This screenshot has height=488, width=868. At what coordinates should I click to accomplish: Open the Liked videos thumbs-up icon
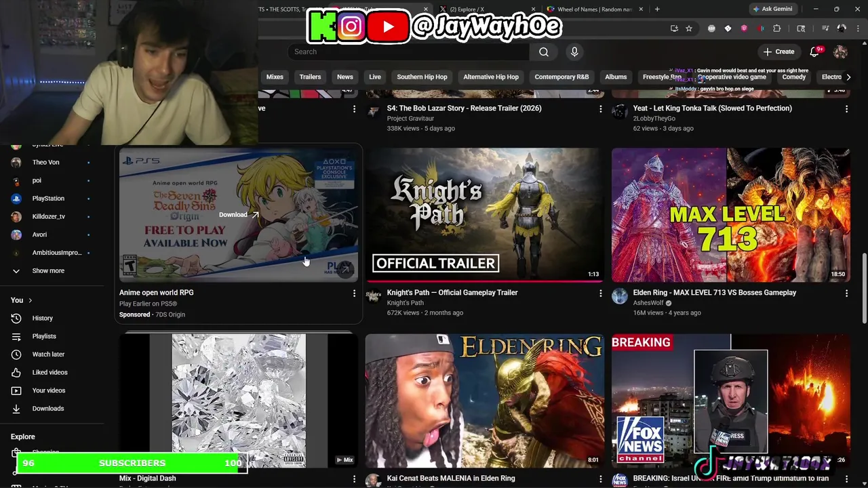click(16, 372)
